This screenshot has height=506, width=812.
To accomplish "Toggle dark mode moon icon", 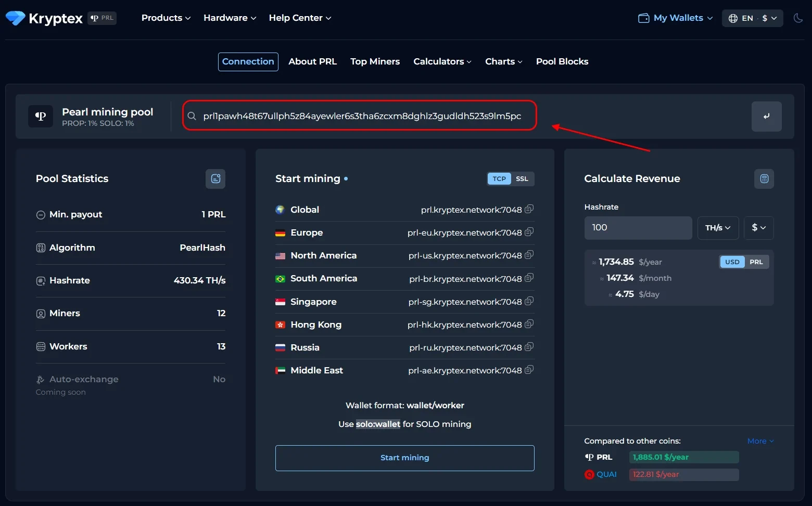I will (798, 18).
